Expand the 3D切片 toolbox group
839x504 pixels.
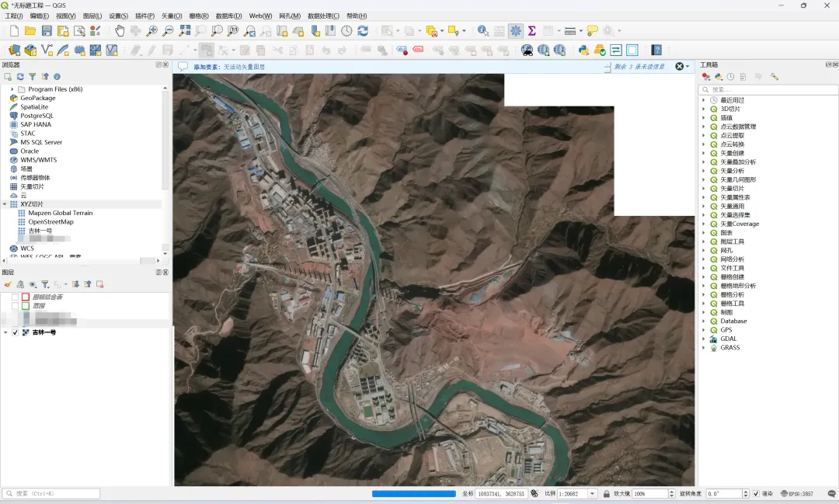704,109
